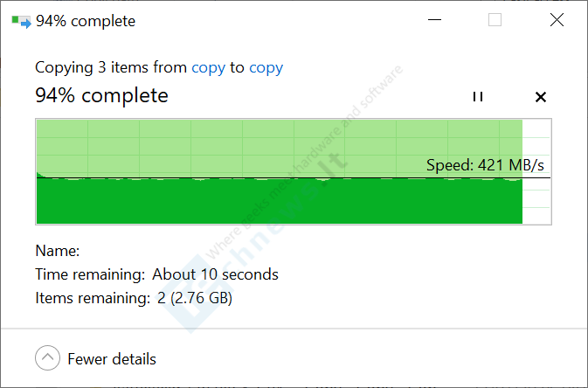
Task: Click the Copying 3 items from text
Action: 111,68
